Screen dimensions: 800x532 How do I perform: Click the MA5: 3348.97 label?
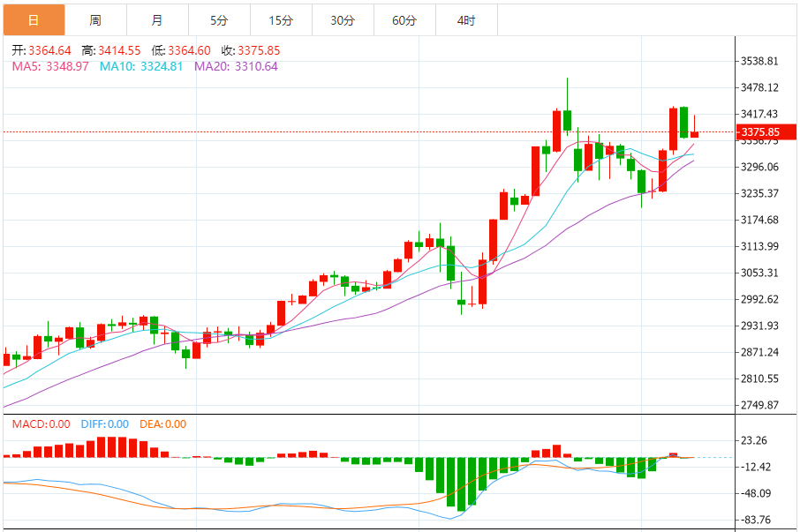(x=50, y=66)
